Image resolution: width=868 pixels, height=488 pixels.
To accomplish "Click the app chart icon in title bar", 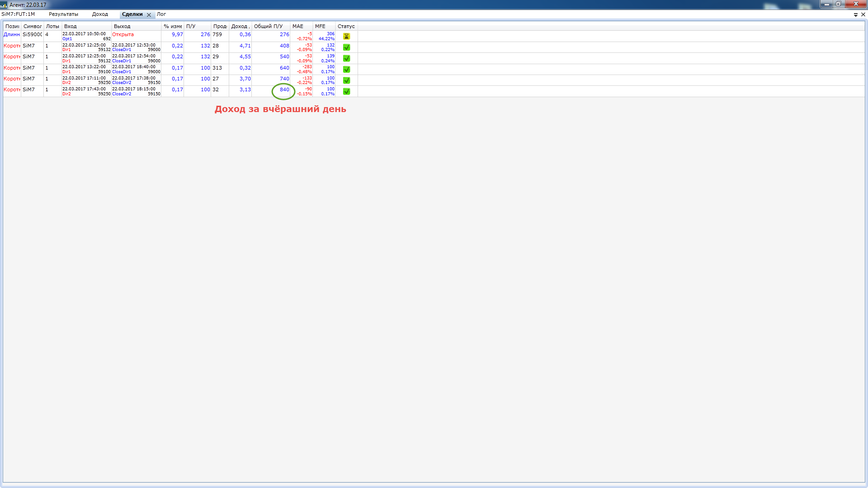I will click(4, 5).
